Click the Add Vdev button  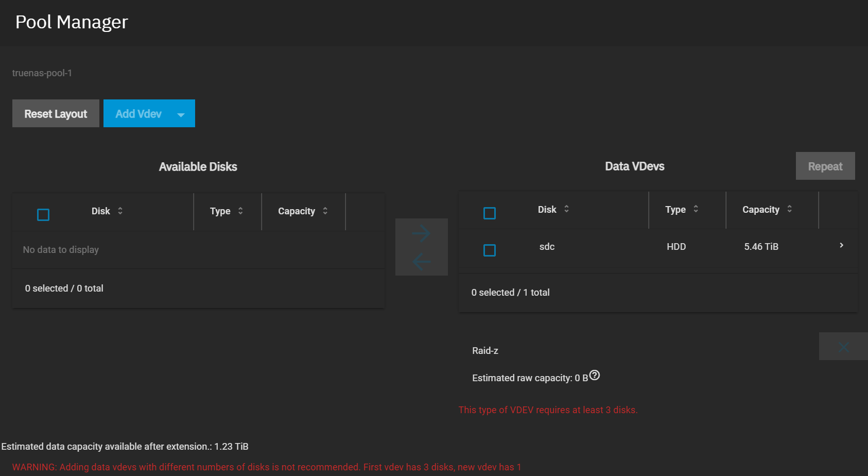pos(138,114)
